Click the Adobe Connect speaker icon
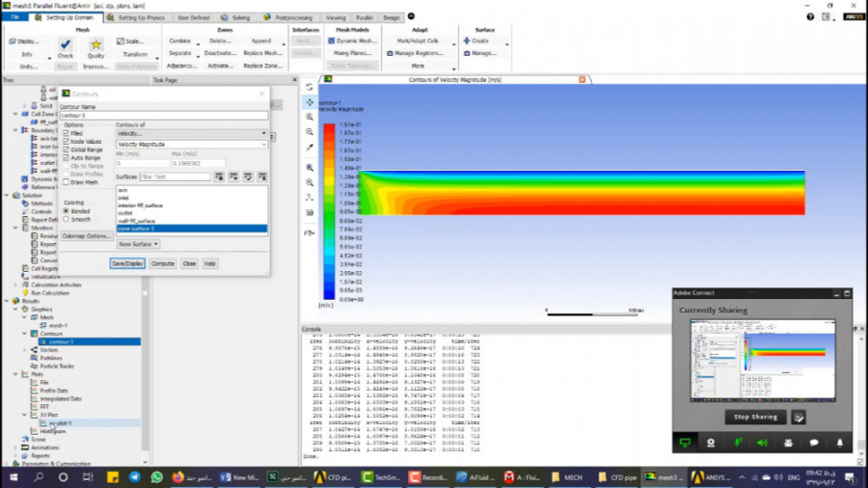Image resolution: width=868 pixels, height=488 pixels. 762,443
